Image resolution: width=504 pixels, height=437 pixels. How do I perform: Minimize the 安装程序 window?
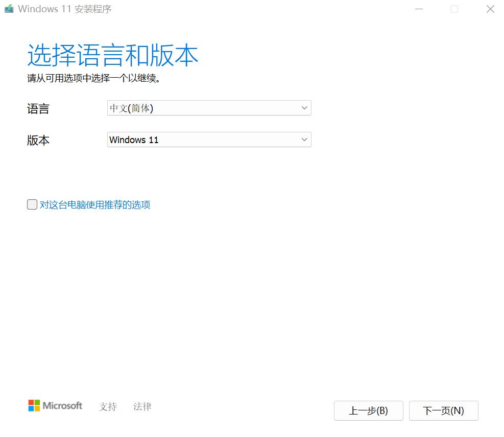pyautogui.click(x=419, y=9)
